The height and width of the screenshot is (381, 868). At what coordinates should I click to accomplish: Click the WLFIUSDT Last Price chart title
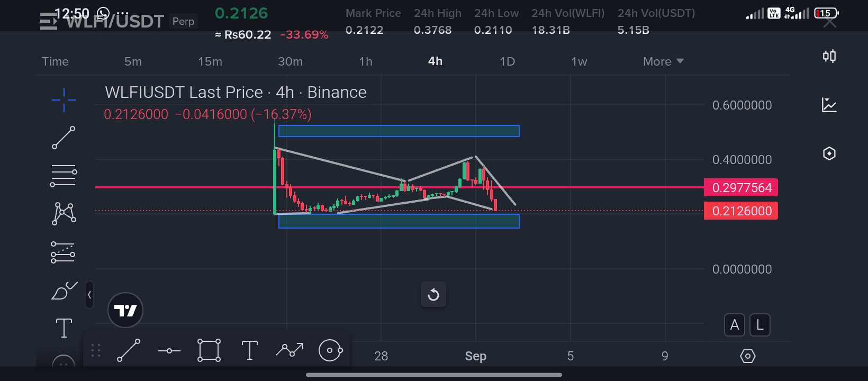click(236, 92)
